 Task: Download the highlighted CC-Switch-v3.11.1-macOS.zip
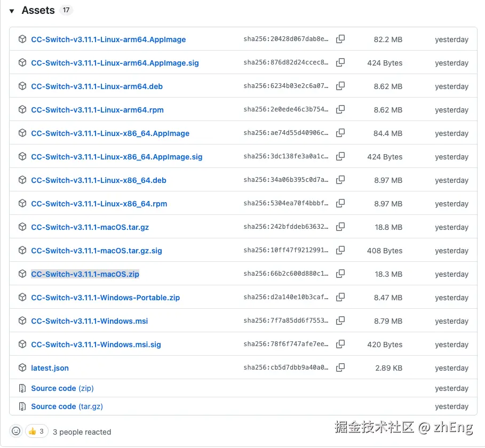tap(85, 274)
